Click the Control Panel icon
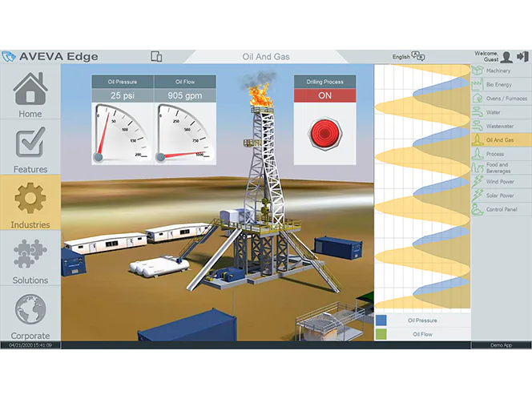532x399 pixels. 478,209
